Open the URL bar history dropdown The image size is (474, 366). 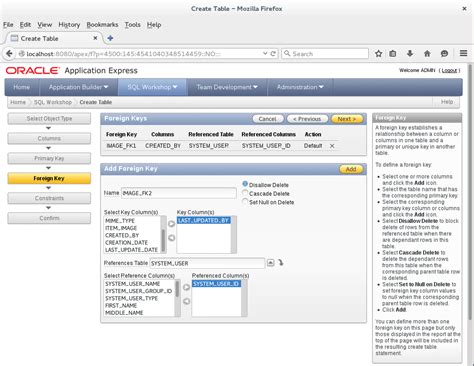(x=265, y=53)
